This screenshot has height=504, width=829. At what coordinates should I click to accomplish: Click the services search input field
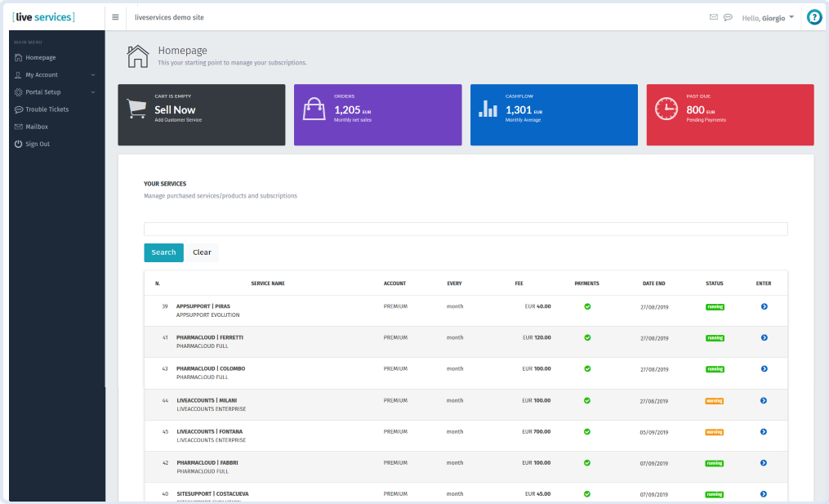click(x=466, y=229)
